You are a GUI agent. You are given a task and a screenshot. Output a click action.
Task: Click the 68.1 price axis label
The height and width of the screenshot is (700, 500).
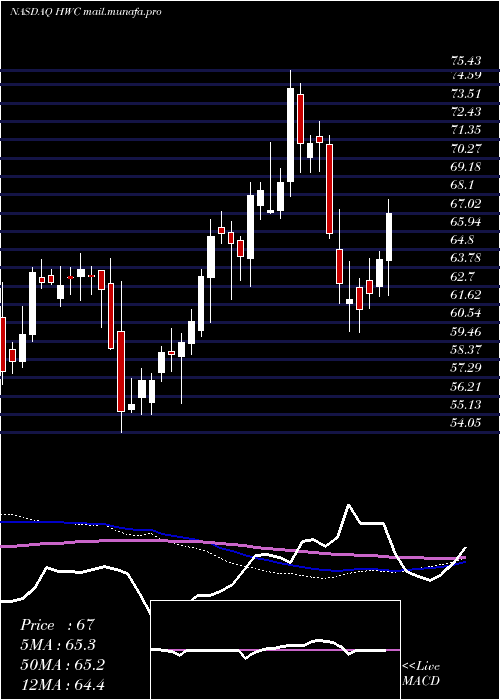pyautogui.click(x=462, y=185)
